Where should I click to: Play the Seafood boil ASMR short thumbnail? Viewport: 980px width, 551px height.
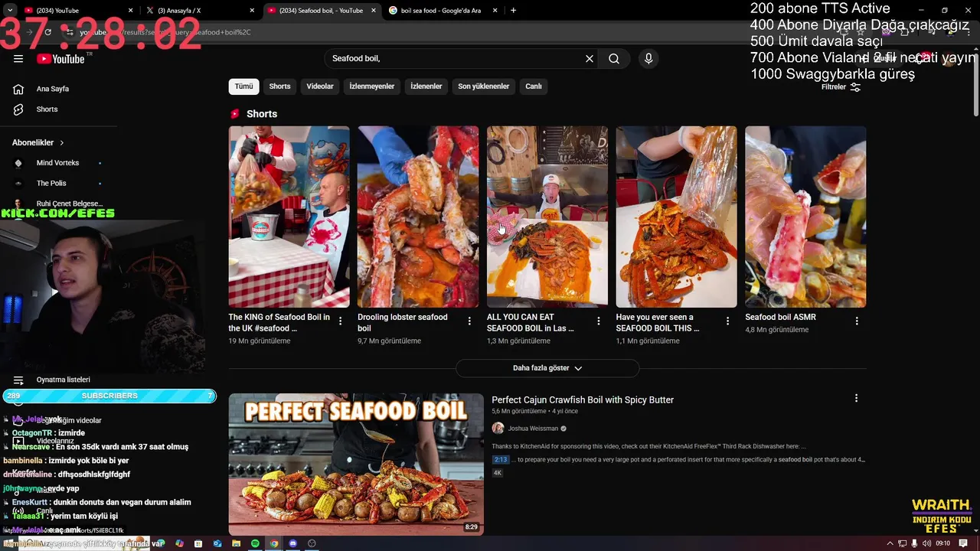tap(805, 217)
